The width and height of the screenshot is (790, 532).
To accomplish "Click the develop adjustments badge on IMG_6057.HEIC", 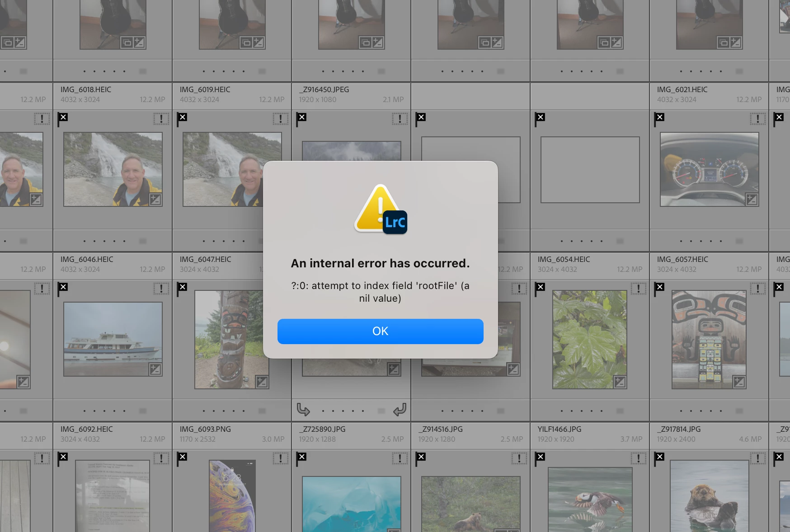I will point(739,382).
